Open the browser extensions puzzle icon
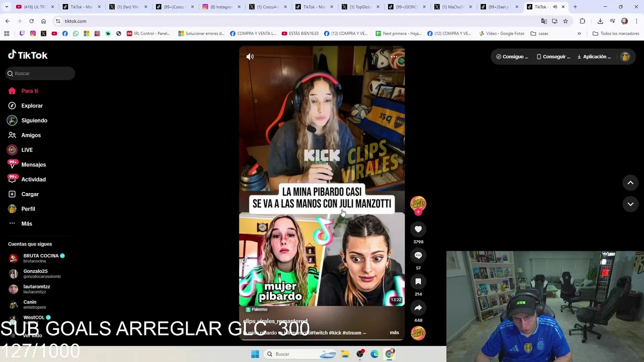 click(x=583, y=21)
